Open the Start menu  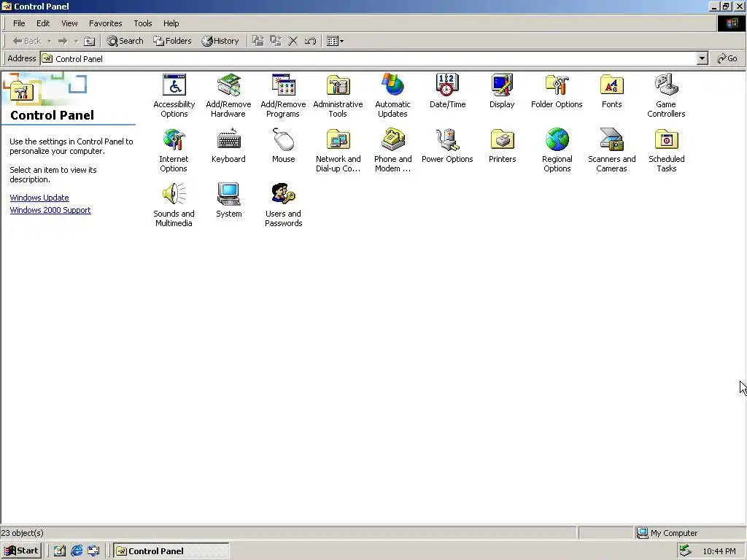(x=21, y=551)
